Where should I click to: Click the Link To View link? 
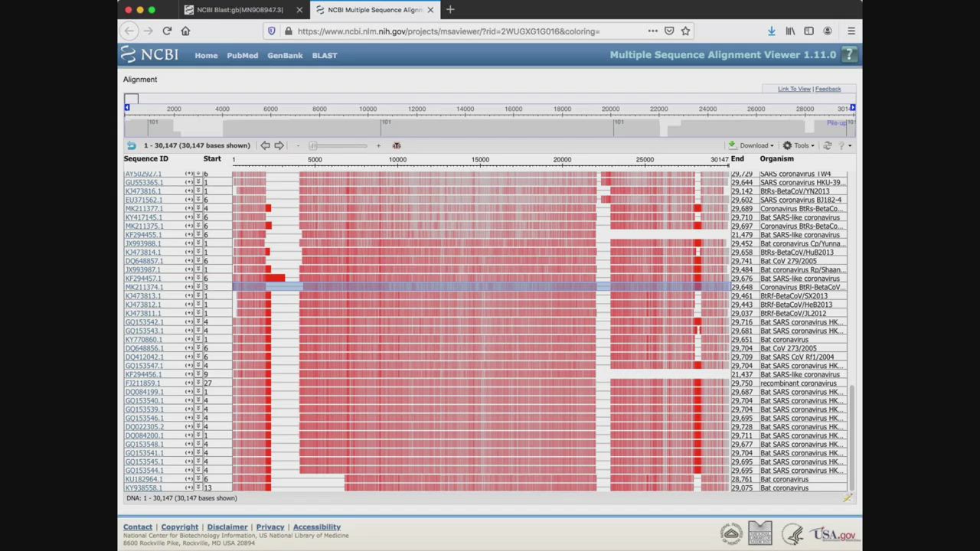point(794,89)
